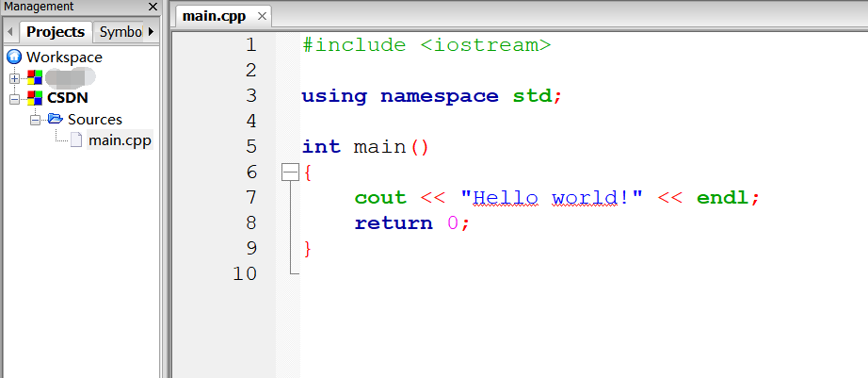Screen dimensions: 868x378
Task: Click line number 7 in the gutter
Action: 251,197
